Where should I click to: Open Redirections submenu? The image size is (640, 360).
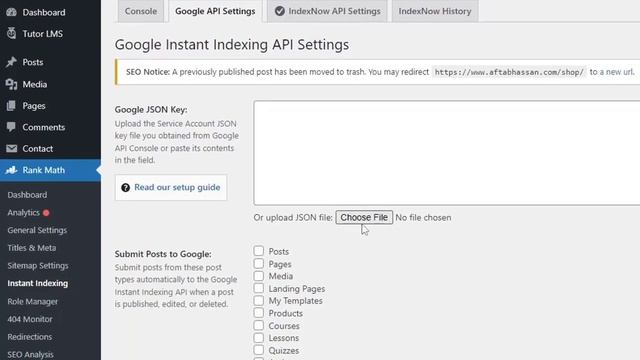click(x=29, y=337)
